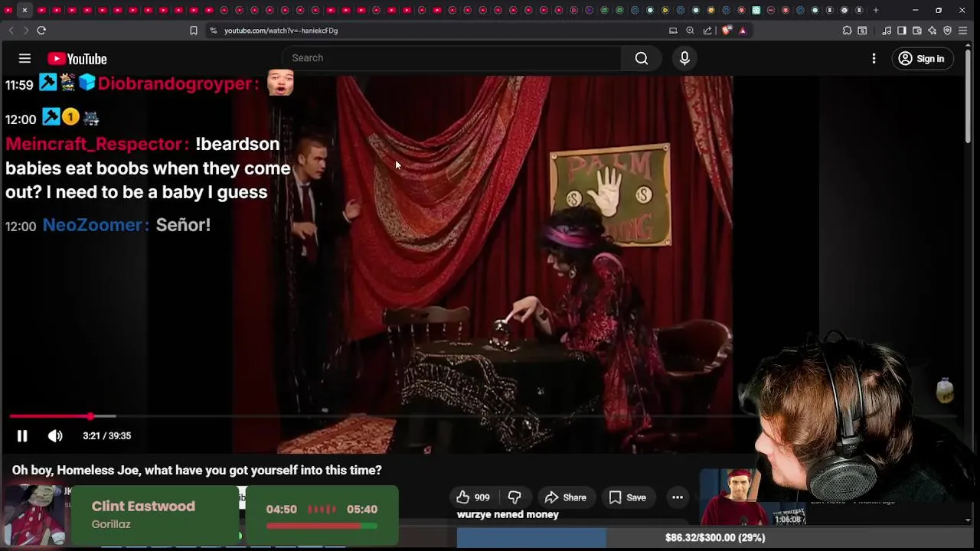980x551 pixels.
Task: Click the Clint Eastwood song title
Action: pos(143,506)
